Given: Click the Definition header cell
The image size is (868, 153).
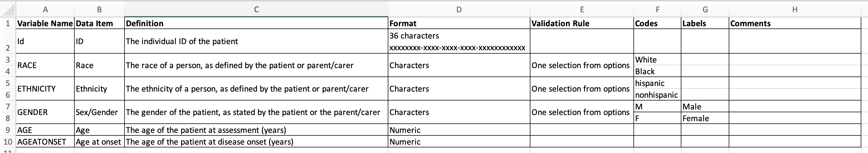Looking at the screenshot, I should click(256, 23).
